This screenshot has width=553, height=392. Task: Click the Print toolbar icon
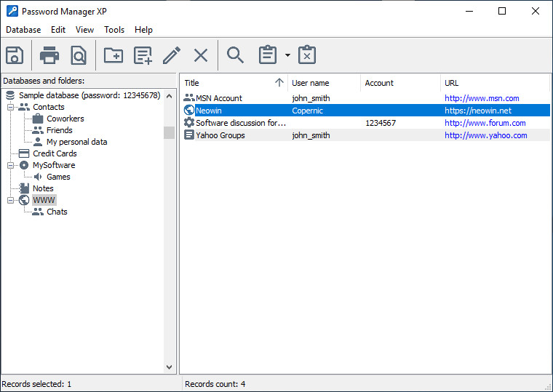coord(49,55)
